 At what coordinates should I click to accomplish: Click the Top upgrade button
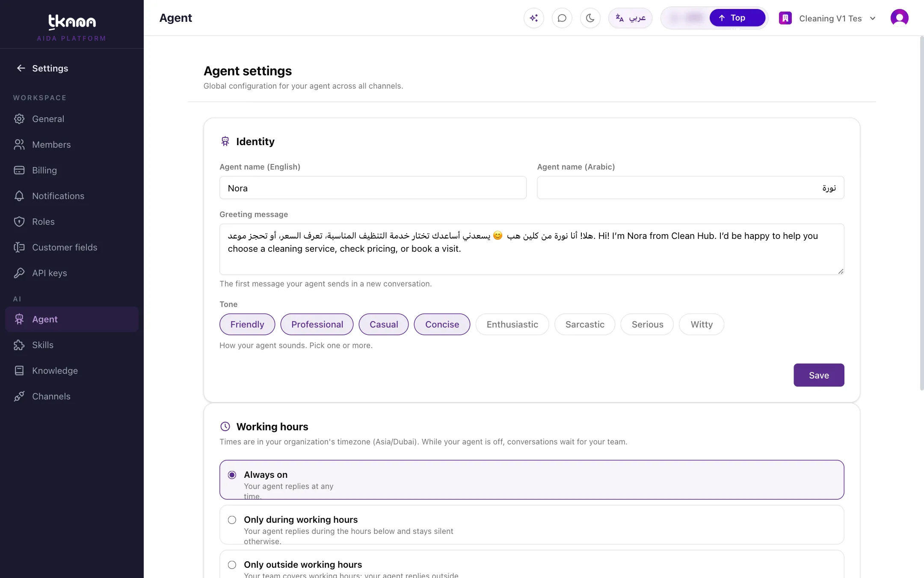point(737,18)
